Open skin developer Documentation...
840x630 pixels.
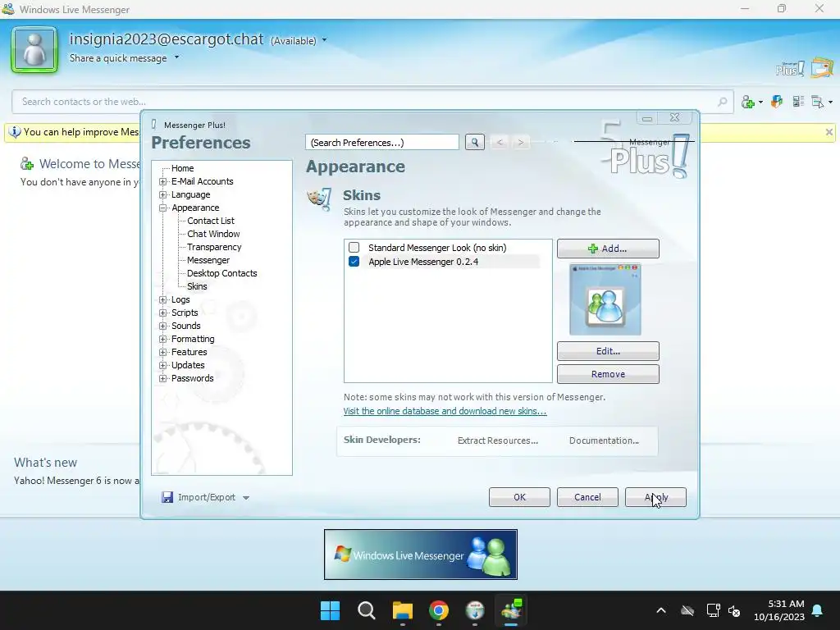(604, 441)
